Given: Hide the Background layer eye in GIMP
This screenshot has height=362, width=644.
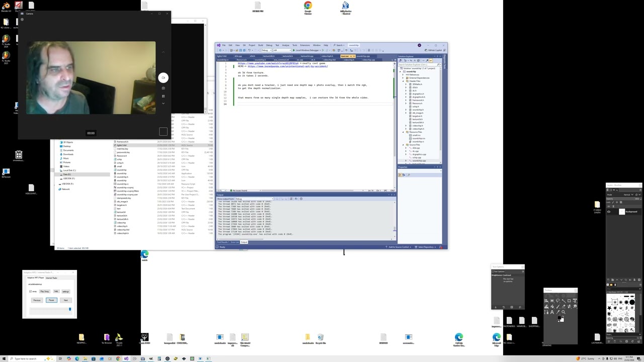Looking at the screenshot, I should point(609,212).
